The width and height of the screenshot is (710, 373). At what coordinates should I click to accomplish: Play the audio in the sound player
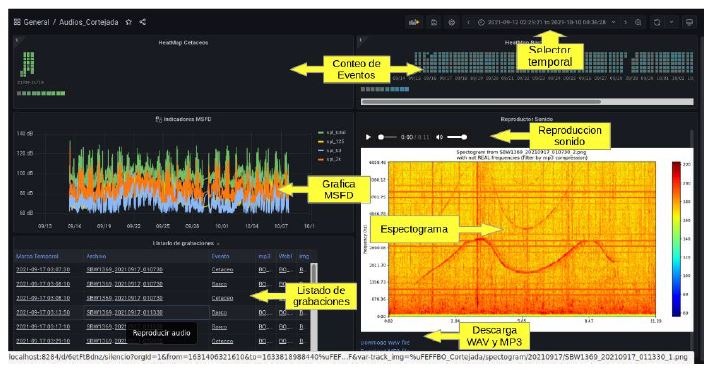(368, 137)
